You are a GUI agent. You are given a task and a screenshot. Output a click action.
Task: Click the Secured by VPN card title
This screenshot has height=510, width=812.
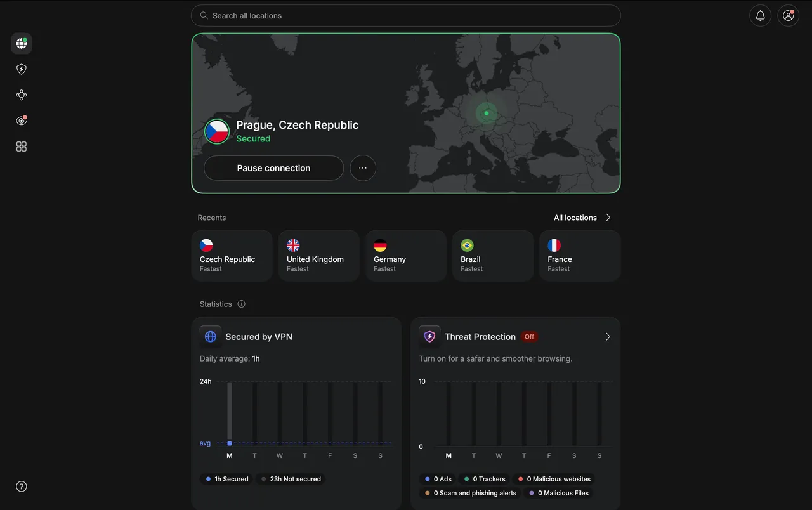pyautogui.click(x=259, y=337)
